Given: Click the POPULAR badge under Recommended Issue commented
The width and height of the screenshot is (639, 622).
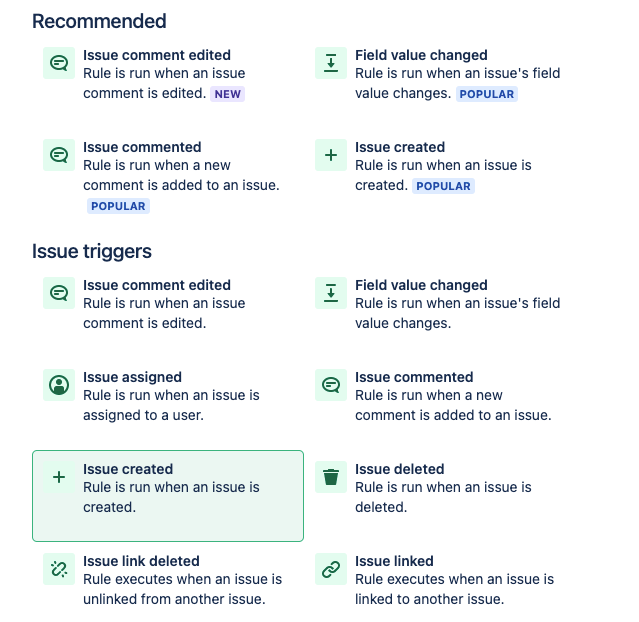Looking at the screenshot, I should click(118, 206).
